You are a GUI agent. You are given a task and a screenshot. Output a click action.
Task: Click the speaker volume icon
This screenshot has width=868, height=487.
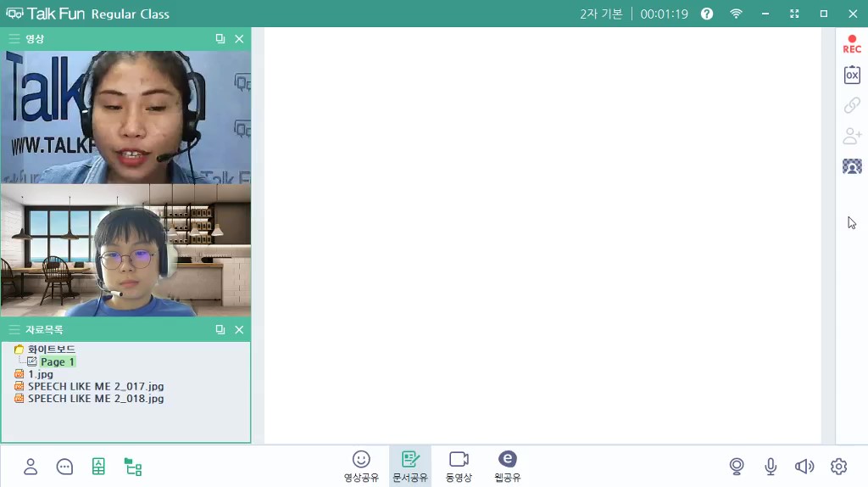tap(804, 466)
